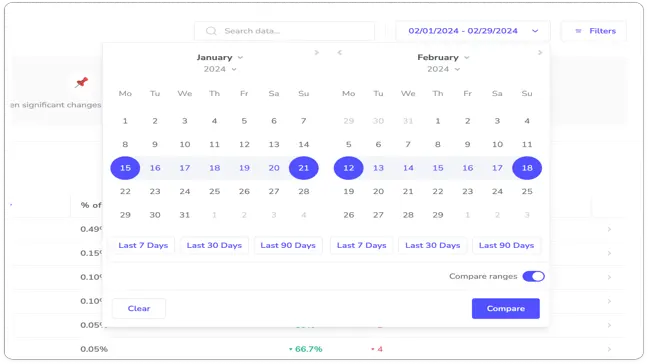
Task: Pick February 25 in February calendar
Action: [x=527, y=192]
